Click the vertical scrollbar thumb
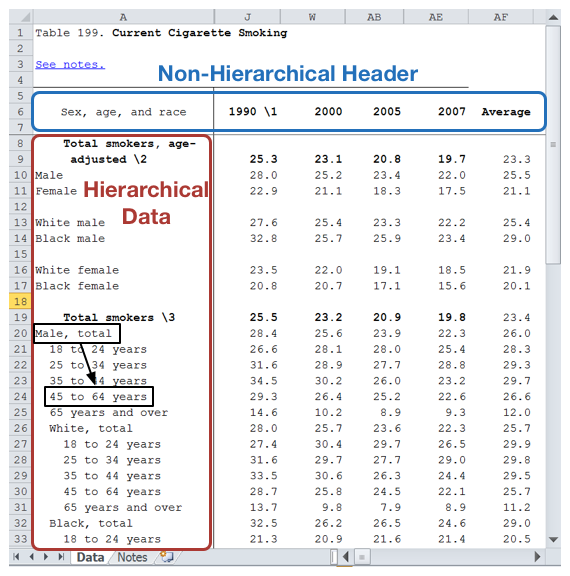Image resolution: width=570 pixels, height=576 pixels. pos(553,144)
